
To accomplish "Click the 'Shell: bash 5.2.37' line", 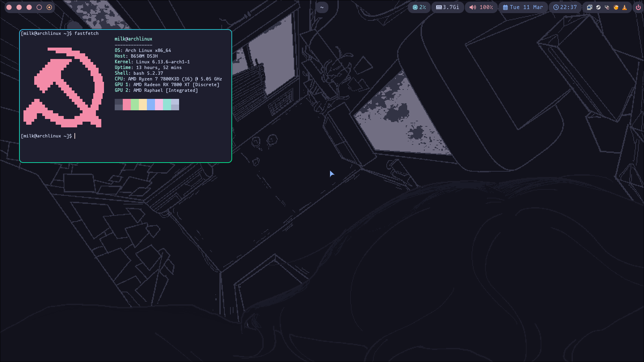I will 139,73.
